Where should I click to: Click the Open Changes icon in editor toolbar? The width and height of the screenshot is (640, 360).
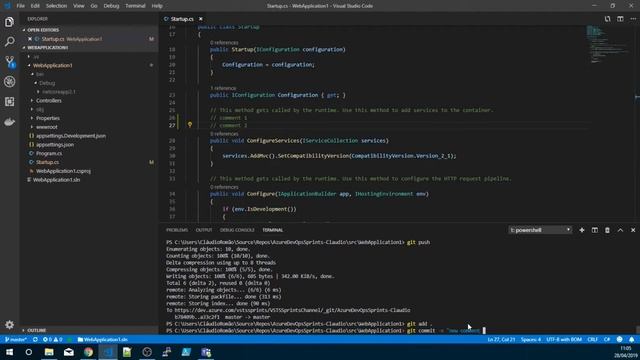tap(607, 19)
